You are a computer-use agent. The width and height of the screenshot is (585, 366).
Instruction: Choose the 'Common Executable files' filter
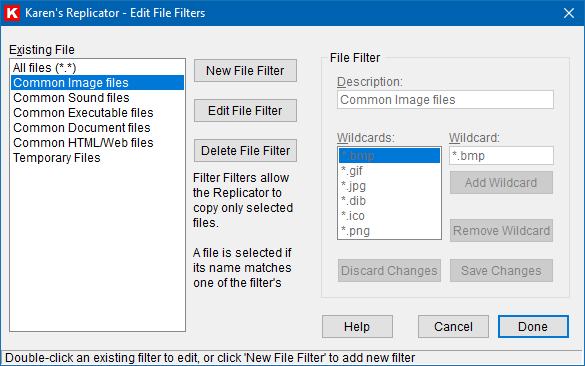(97, 113)
